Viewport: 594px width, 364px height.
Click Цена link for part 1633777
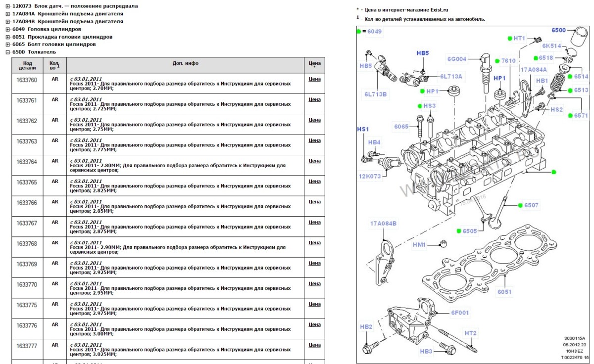[x=314, y=345]
